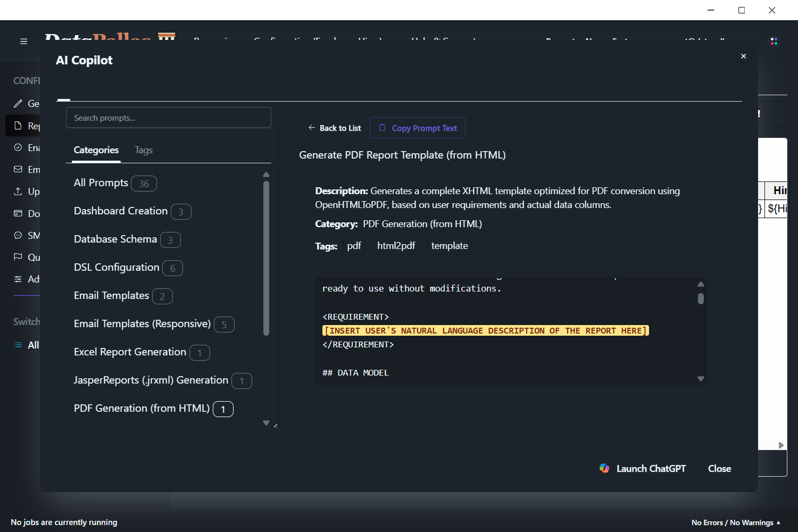Click the clipboard icon in Copy button

point(382,128)
